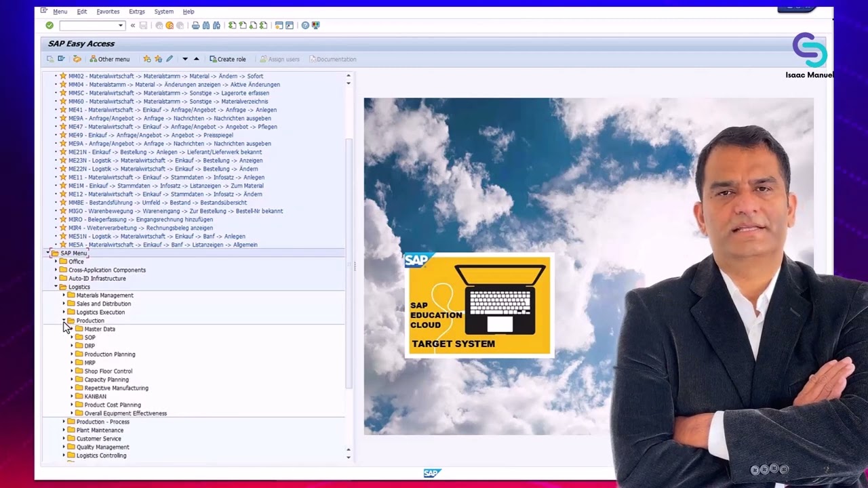Click the Move Favorites Down arrow
The image size is (868, 488).
(184, 59)
